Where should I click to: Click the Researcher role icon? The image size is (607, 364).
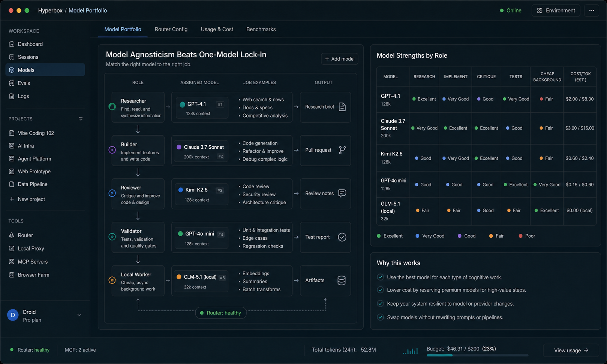click(112, 107)
